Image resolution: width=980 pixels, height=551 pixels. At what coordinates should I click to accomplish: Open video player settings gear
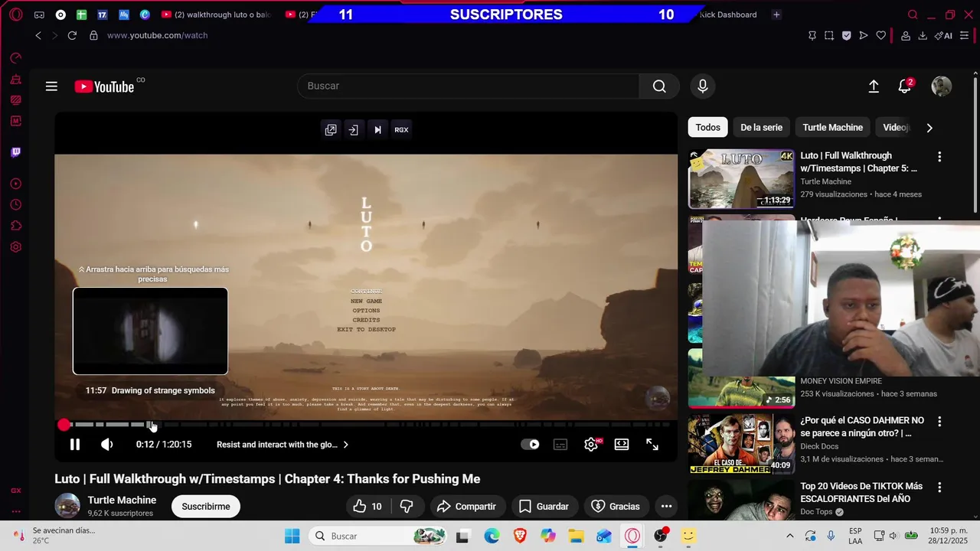591,445
